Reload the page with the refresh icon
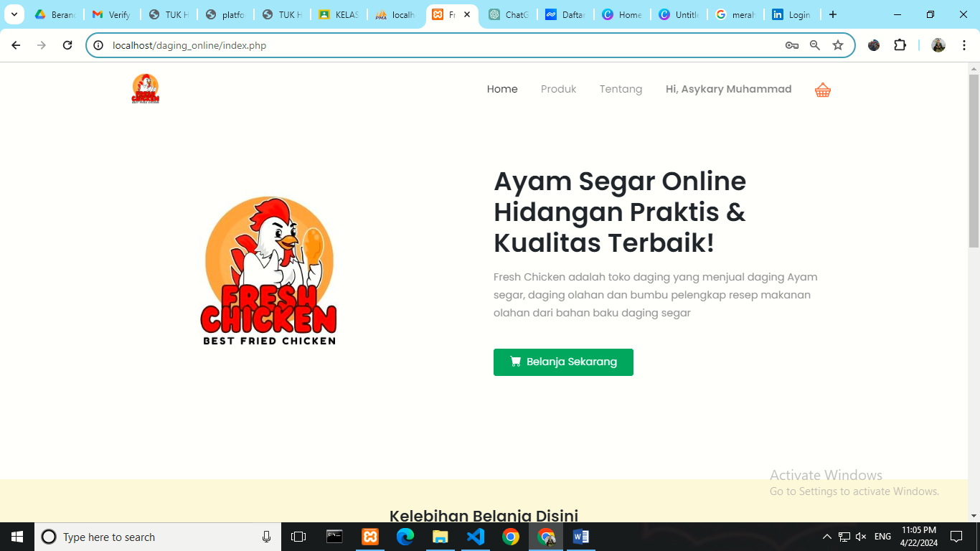Viewport: 980px width, 551px height. [x=67, y=45]
